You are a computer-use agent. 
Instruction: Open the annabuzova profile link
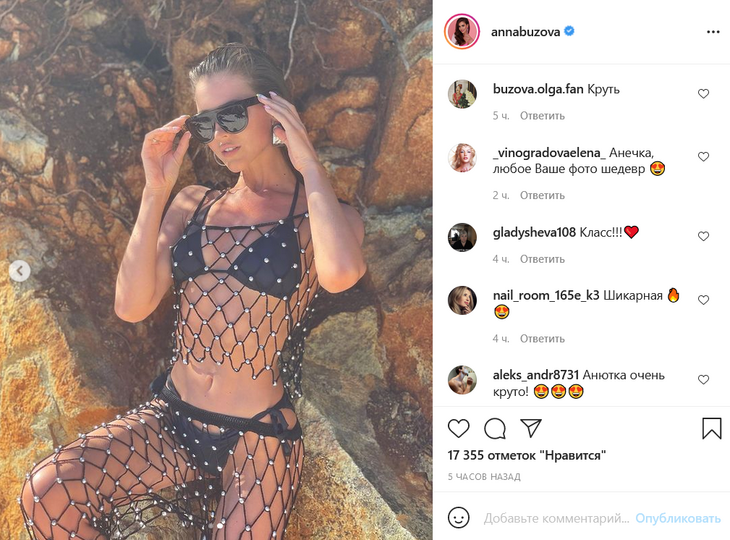525,32
